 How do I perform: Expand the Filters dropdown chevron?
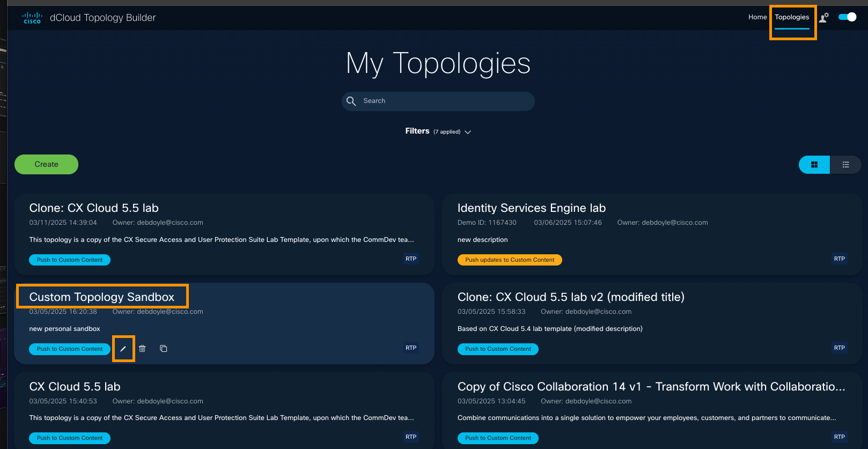(x=468, y=132)
